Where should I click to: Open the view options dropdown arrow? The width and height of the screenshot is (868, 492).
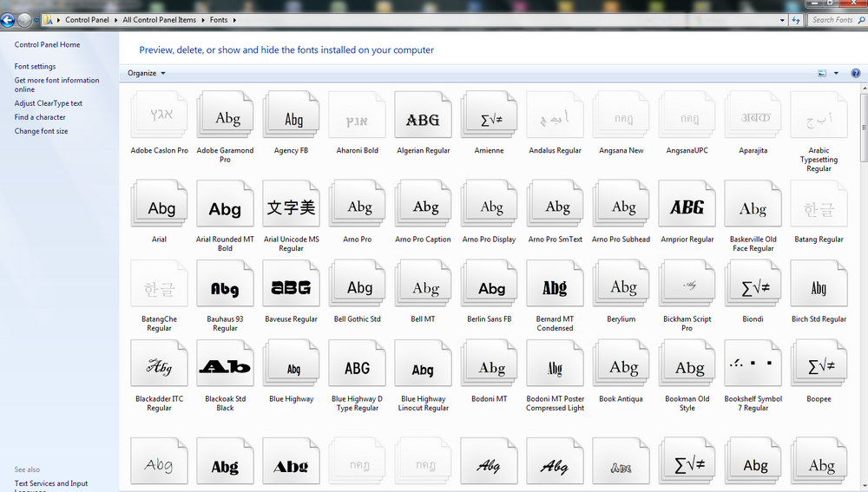point(836,73)
